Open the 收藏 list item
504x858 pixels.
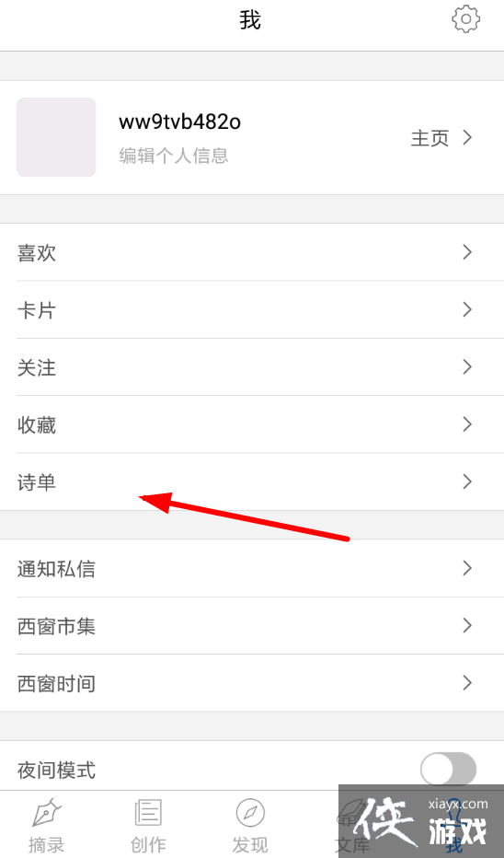coord(252,424)
